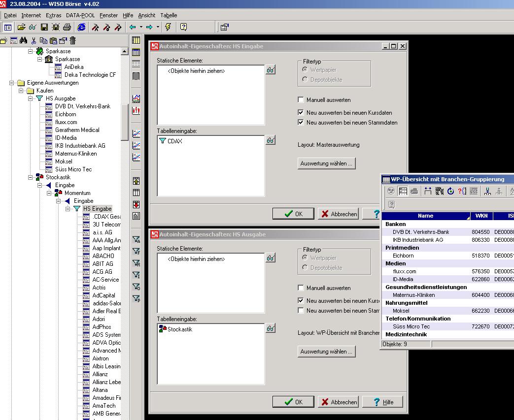Viewport: 514px width, 420px height.
Task: Open the Tabelle menu
Action: [x=169, y=15]
